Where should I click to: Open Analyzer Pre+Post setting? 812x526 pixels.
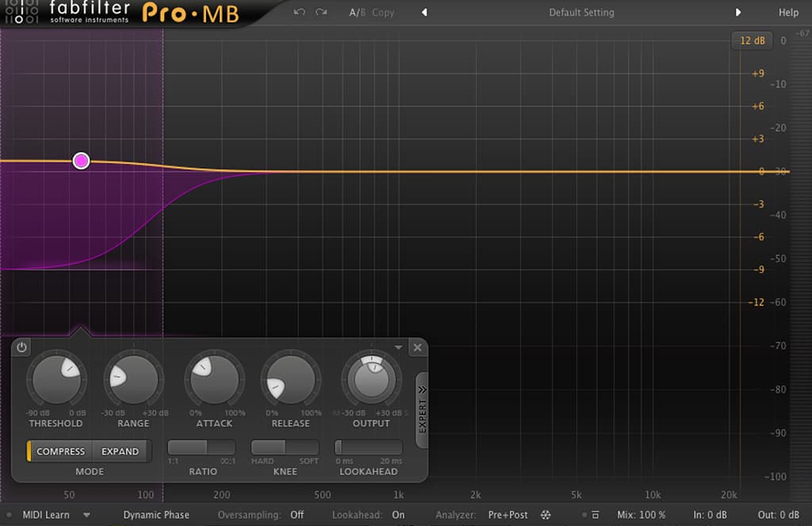[507, 515]
